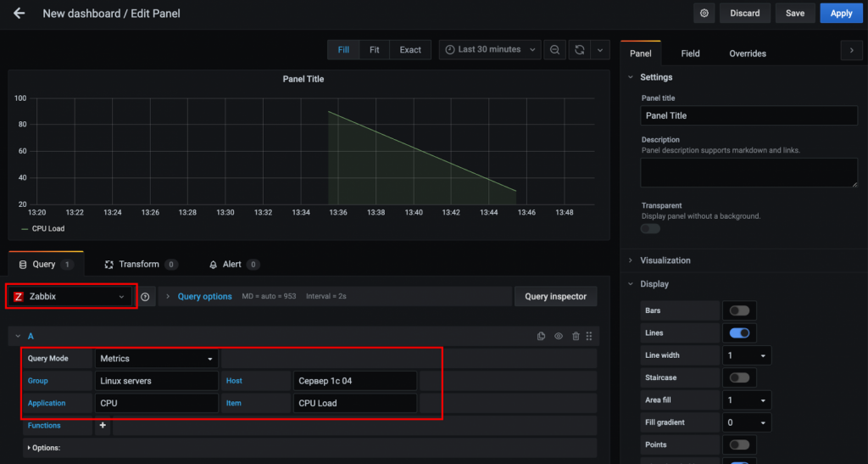Viewport: 868px width, 464px height.
Task: Switch to the Overrides tab
Action: 747,53
